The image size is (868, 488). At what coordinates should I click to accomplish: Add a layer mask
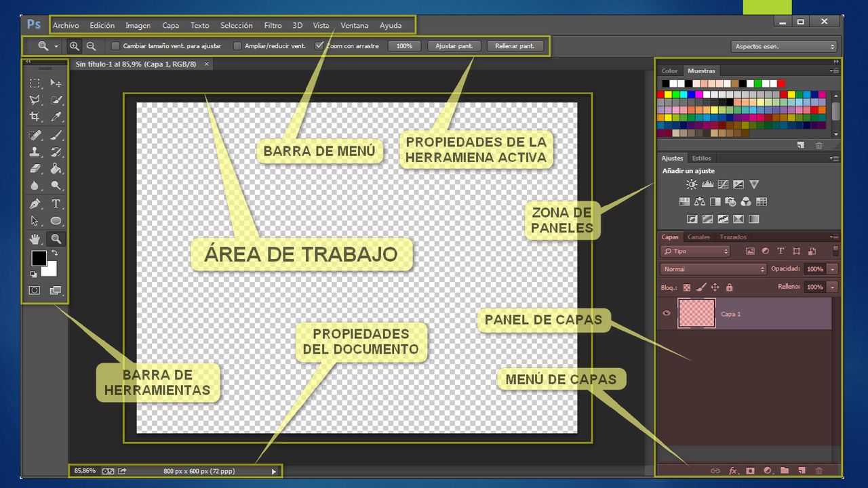tap(751, 470)
